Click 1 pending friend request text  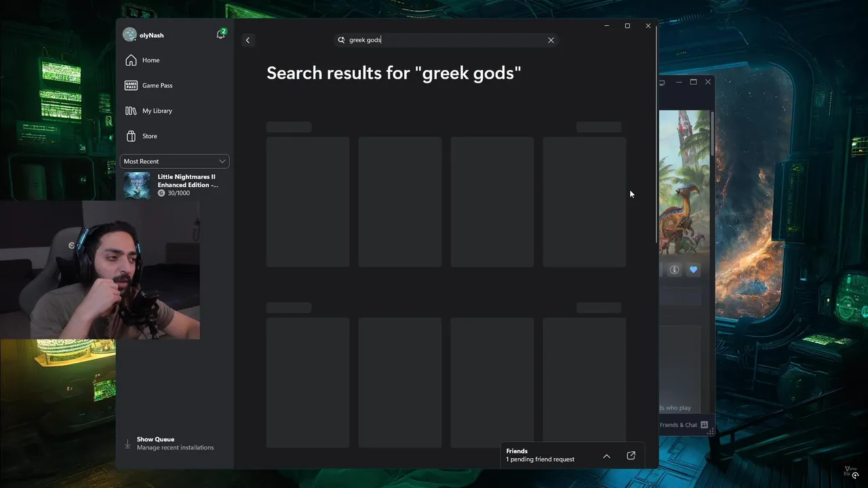(540, 460)
